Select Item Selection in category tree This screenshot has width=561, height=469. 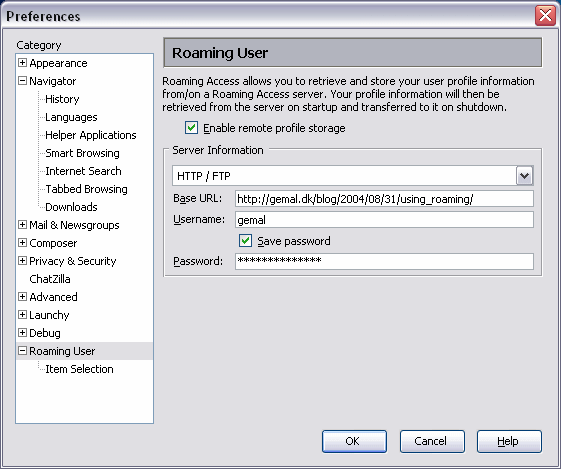coord(79,369)
